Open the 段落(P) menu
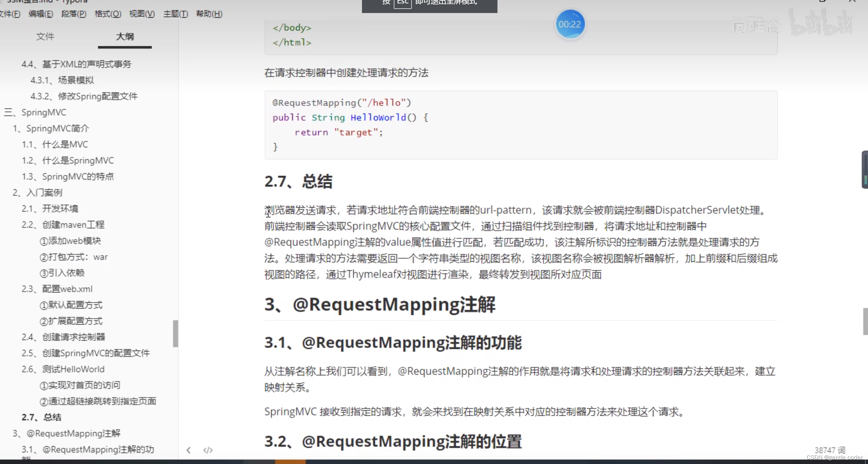 pyautogui.click(x=74, y=14)
